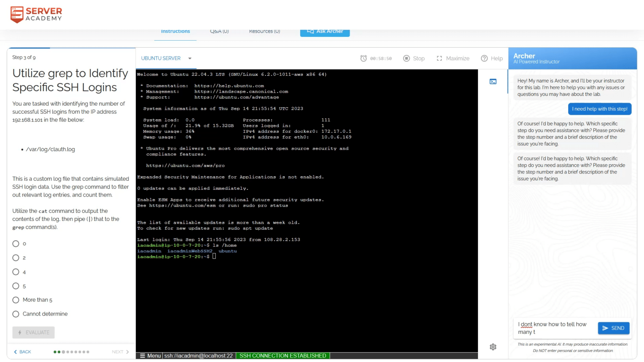
Task: Open the terminal Menu hamburger icon
Action: click(x=143, y=356)
